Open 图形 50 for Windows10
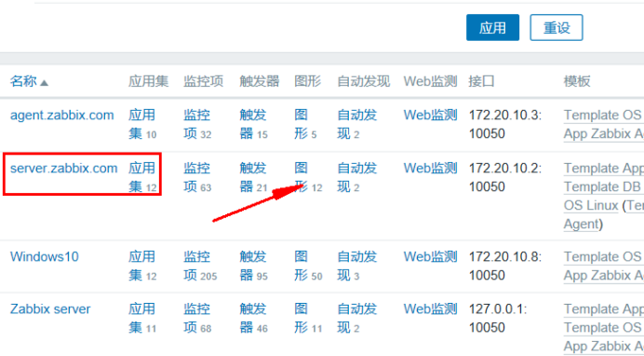Screen dimensions: 644x356 (308, 266)
